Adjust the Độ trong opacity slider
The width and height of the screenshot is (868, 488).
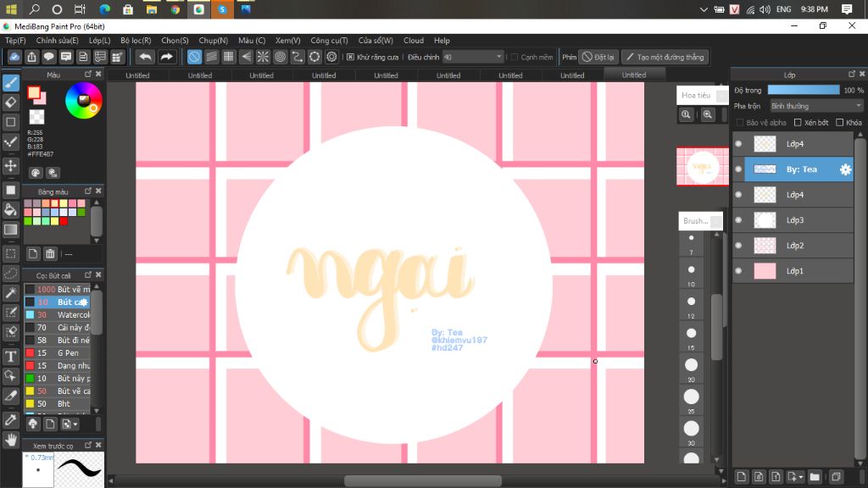pos(804,90)
